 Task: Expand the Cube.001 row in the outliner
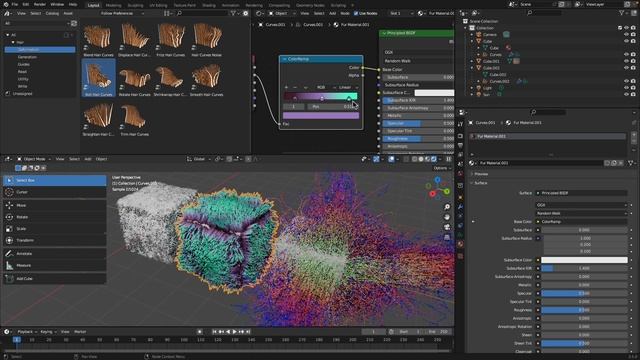472,61
